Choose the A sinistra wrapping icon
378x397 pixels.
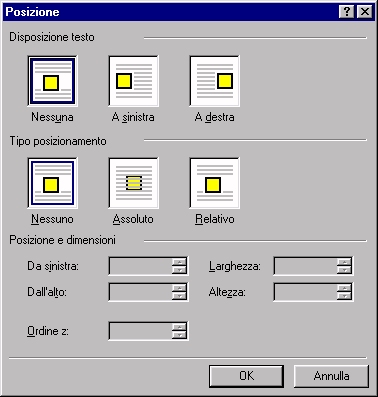click(133, 81)
